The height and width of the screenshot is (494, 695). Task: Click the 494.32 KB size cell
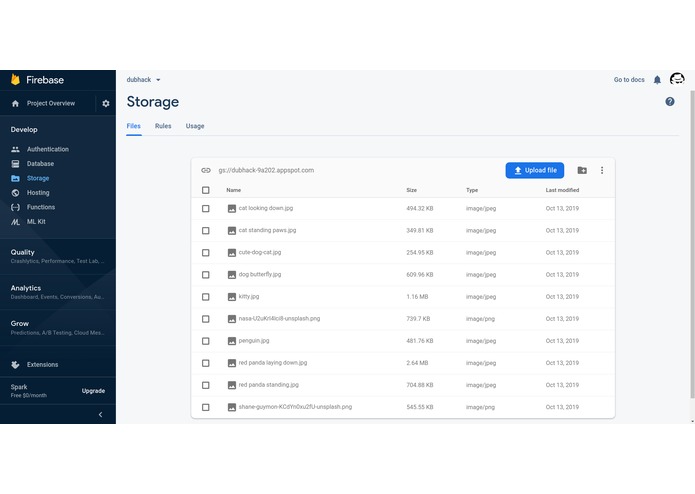click(420, 208)
